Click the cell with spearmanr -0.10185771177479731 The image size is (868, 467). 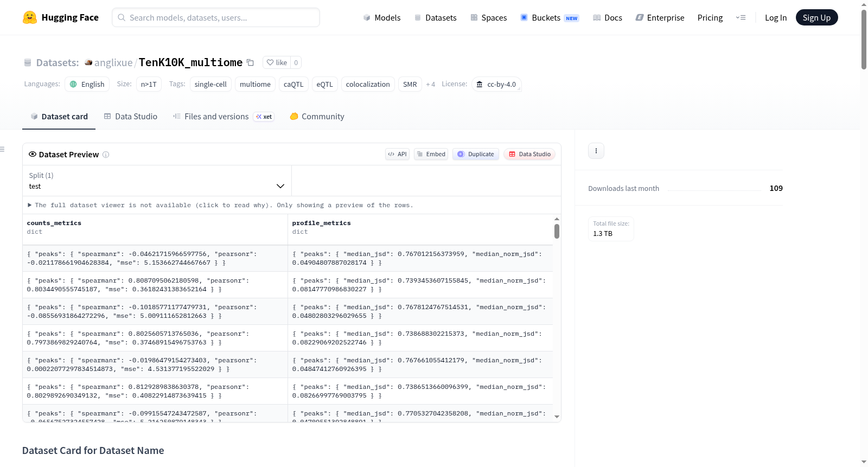155,311
